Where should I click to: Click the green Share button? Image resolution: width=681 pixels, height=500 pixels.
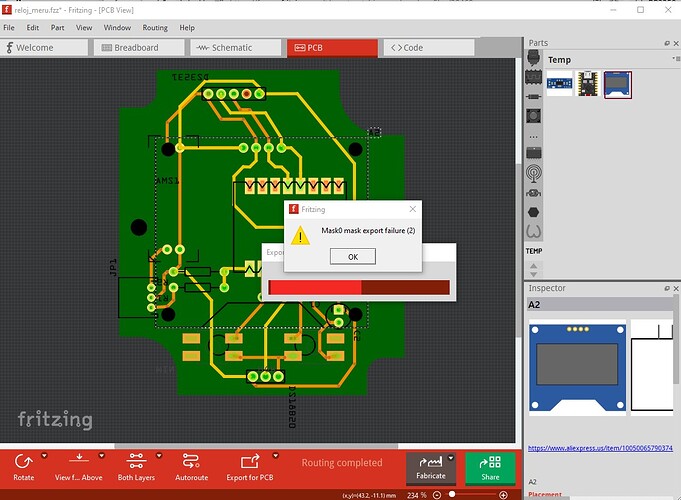[x=490, y=468]
